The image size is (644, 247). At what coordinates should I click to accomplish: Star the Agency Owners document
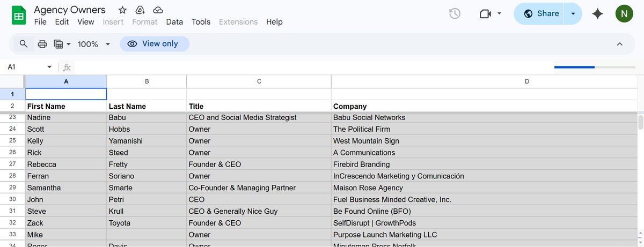pyautogui.click(x=122, y=10)
